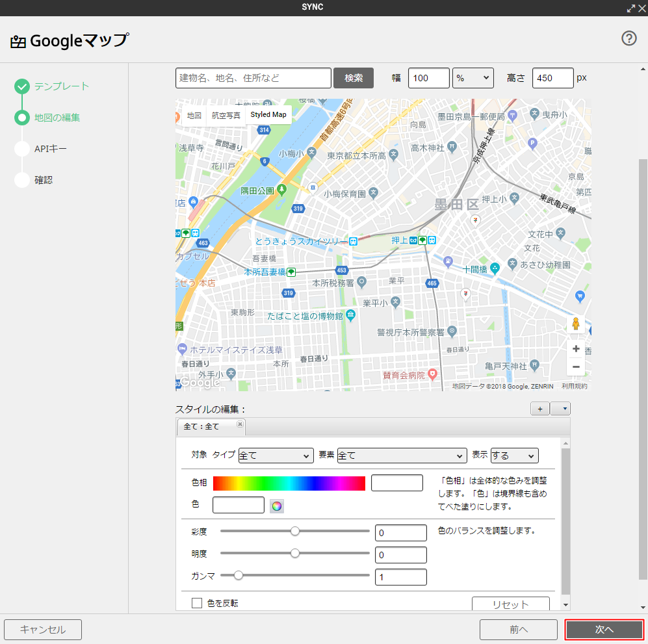648x644 pixels.
Task: Open the 要素 dropdown
Action: tap(402, 456)
